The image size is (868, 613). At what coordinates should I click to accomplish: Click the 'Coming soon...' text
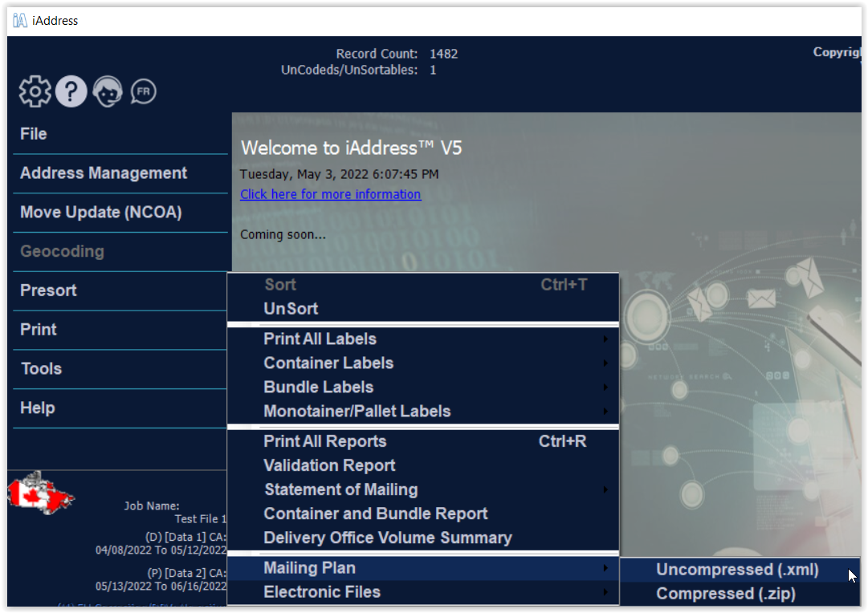[283, 234]
